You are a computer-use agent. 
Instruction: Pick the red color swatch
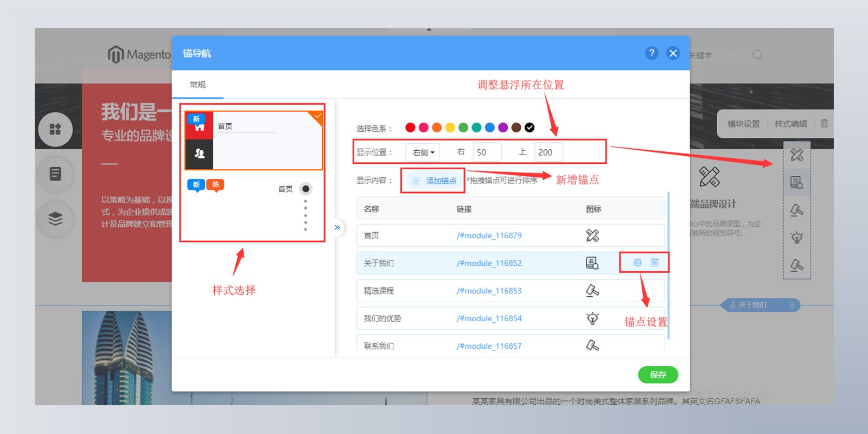coord(410,127)
